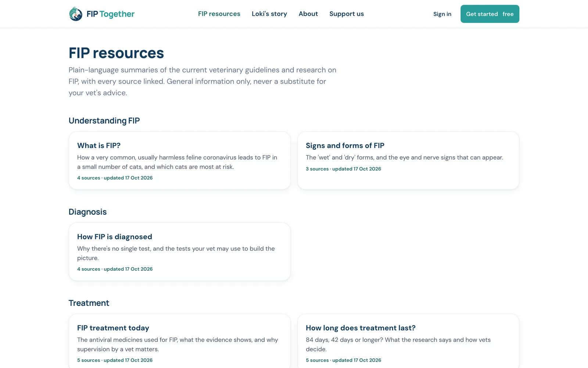Click the 'FIP resources' page heading
The image size is (588, 368).
click(116, 53)
